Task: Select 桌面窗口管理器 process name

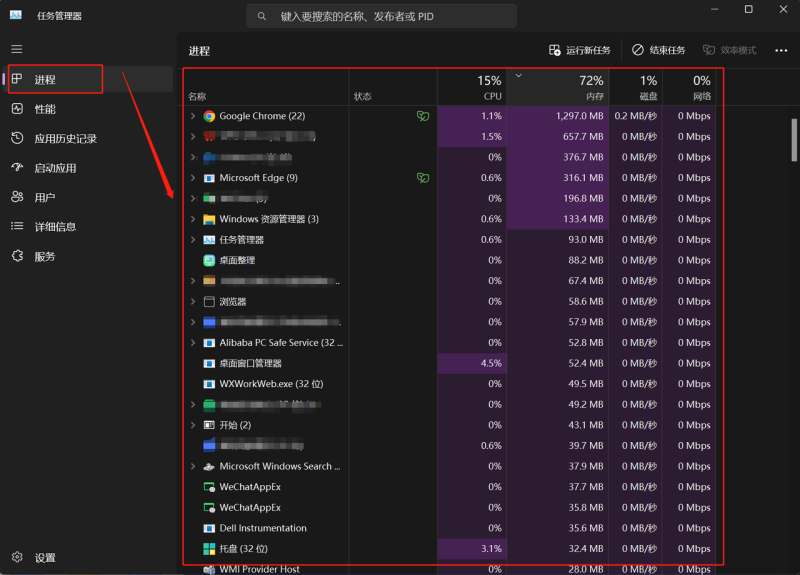Action: pos(251,363)
